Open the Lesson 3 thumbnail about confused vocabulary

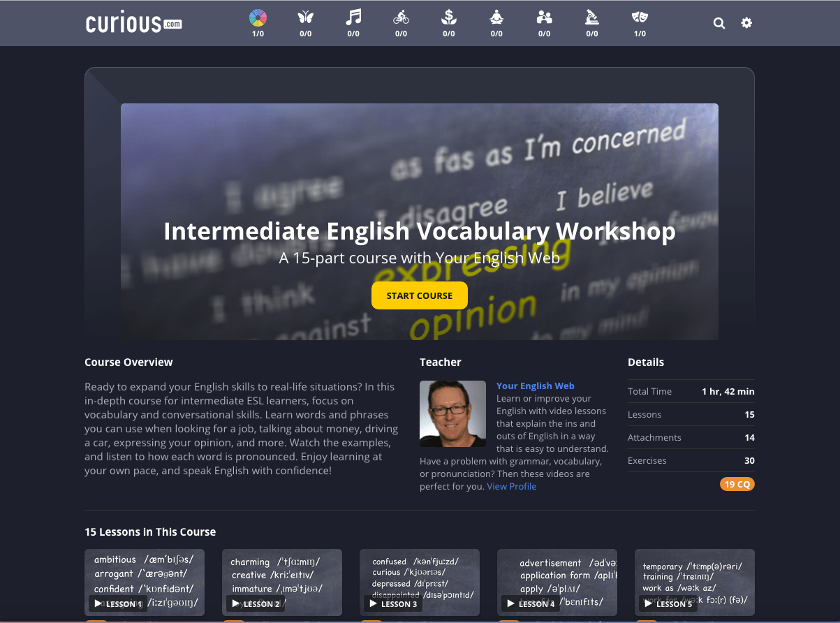[x=420, y=582]
